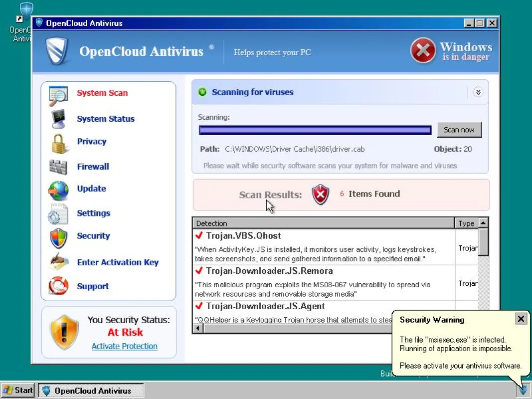Open System Status via monitor icon

(58, 119)
